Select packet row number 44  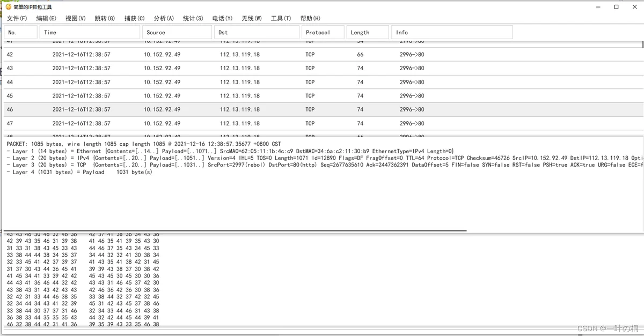click(x=322, y=82)
